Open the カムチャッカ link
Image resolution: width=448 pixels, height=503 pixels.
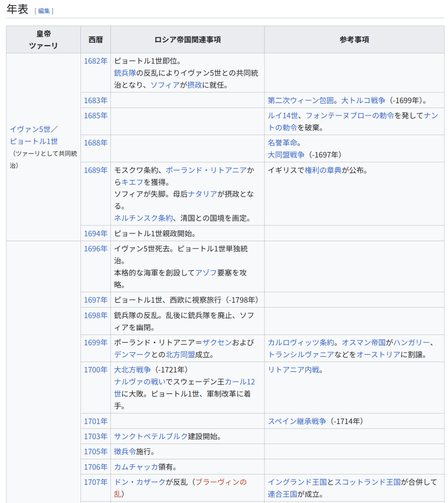click(136, 467)
